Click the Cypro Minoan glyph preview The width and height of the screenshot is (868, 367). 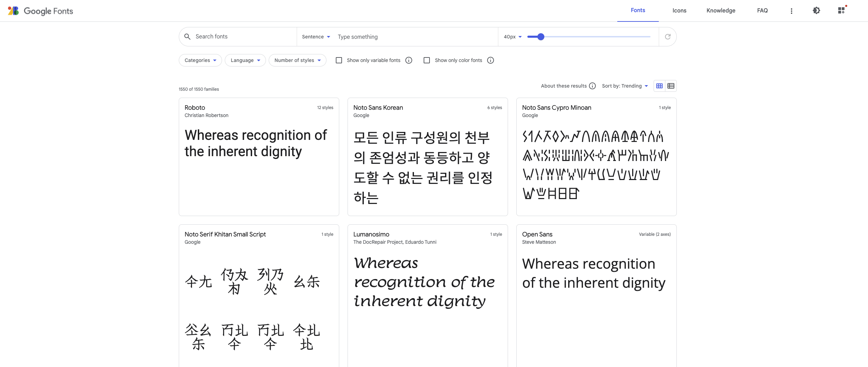[x=595, y=165]
